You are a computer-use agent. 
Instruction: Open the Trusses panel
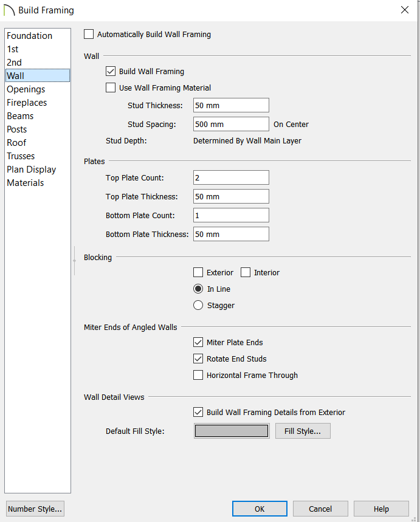[37, 156]
